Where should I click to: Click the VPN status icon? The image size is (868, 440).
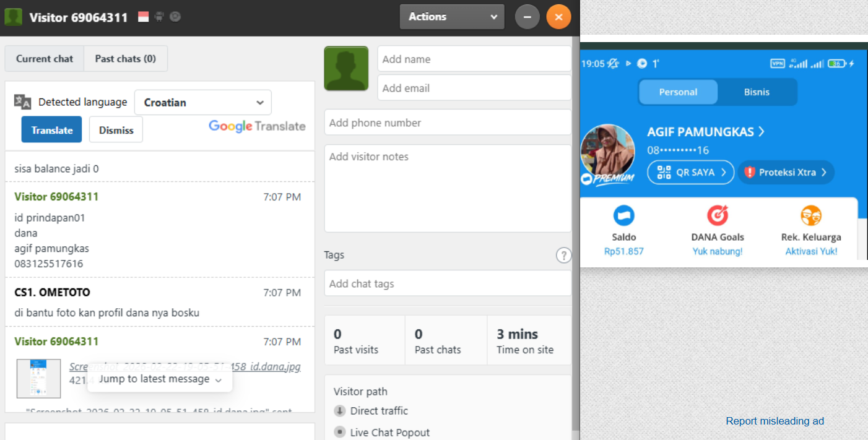(777, 63)
